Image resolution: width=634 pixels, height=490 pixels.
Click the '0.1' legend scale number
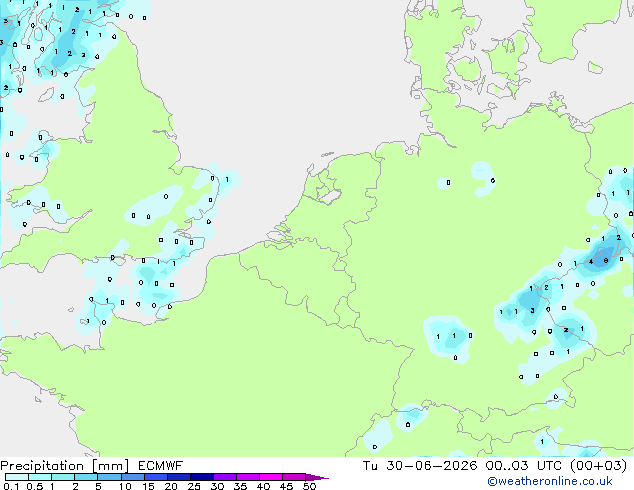pos(12,486)
